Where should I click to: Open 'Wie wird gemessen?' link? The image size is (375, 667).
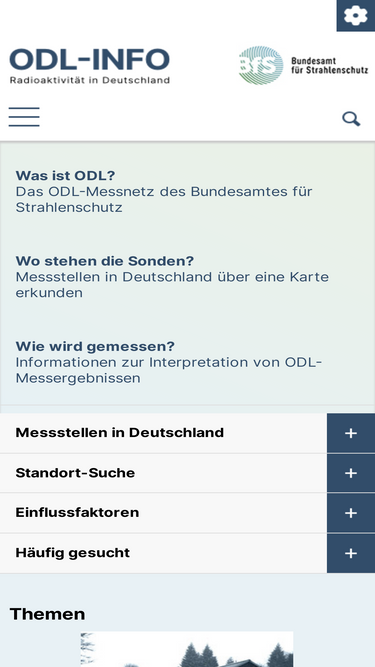pos(95,346)
